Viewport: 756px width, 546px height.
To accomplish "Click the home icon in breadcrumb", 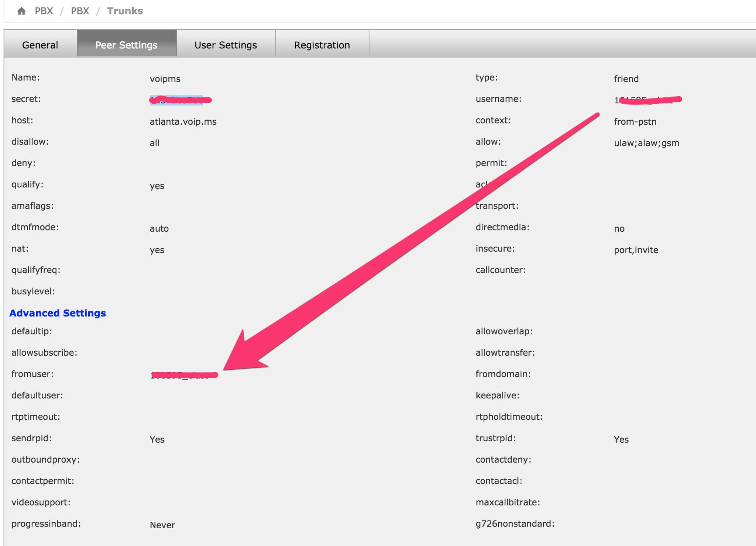I will 21,11.
